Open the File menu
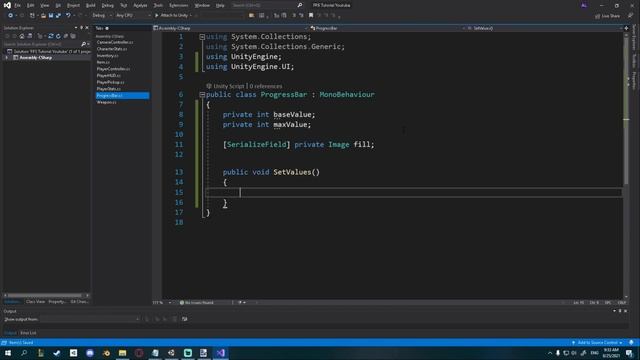Viewport: 640px width, 360px height. (x=17, y=5)
